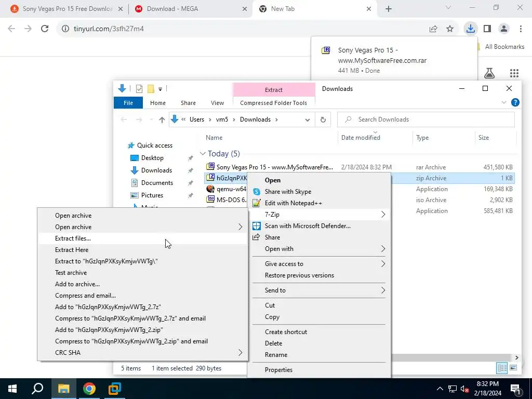Click the New folder quick access icon

coord(151,89)
